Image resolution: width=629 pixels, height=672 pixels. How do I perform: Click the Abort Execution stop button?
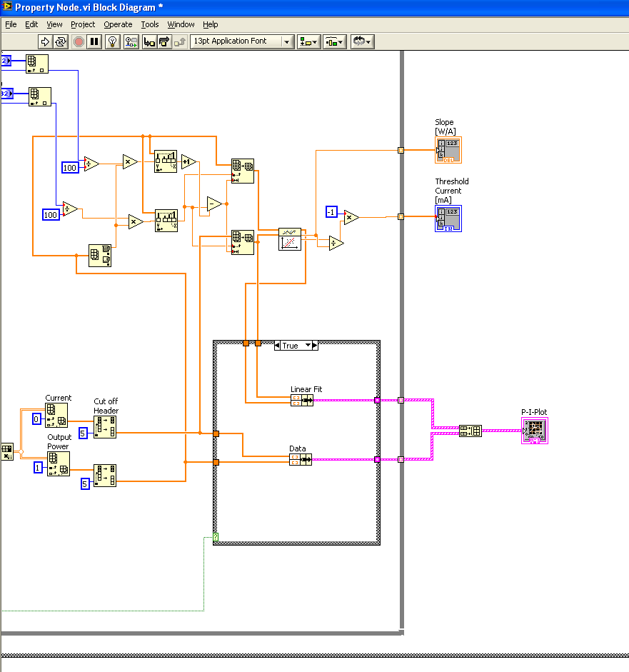pyautogui.click(x=79, y=41)
